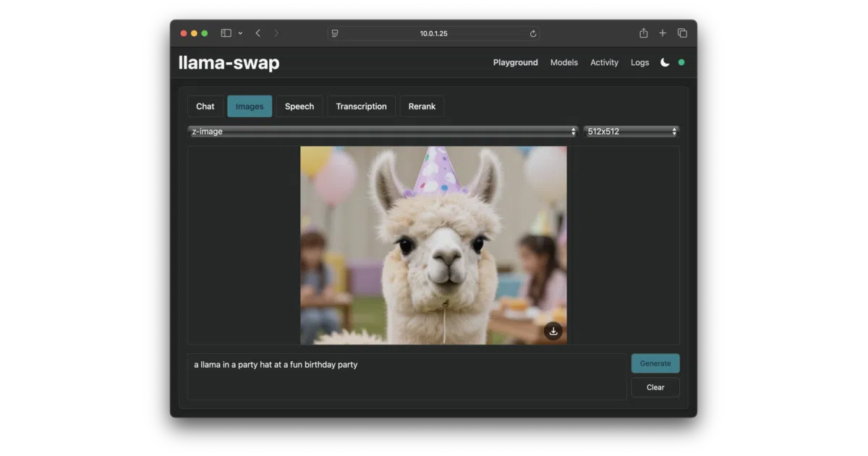868x456 pixels.
Task: Go back with the browser arrow
Action: tap(258, 33)
